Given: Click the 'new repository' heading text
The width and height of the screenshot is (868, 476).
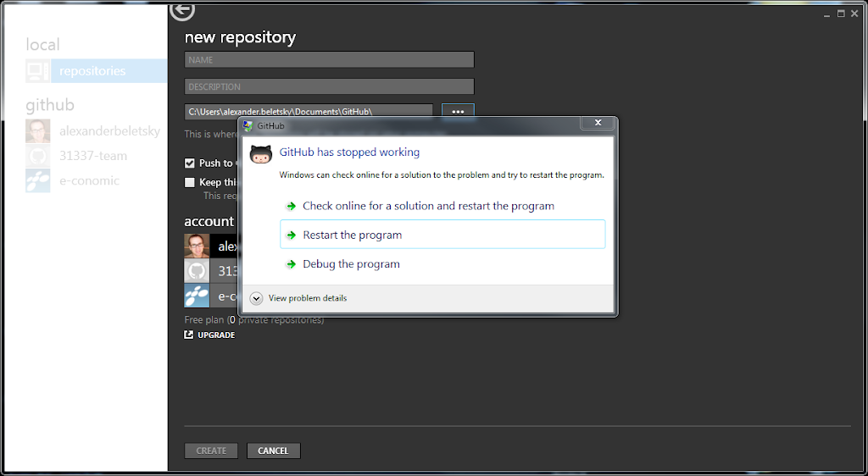Looking at the screenshot, I should click(x=240, y=37).
